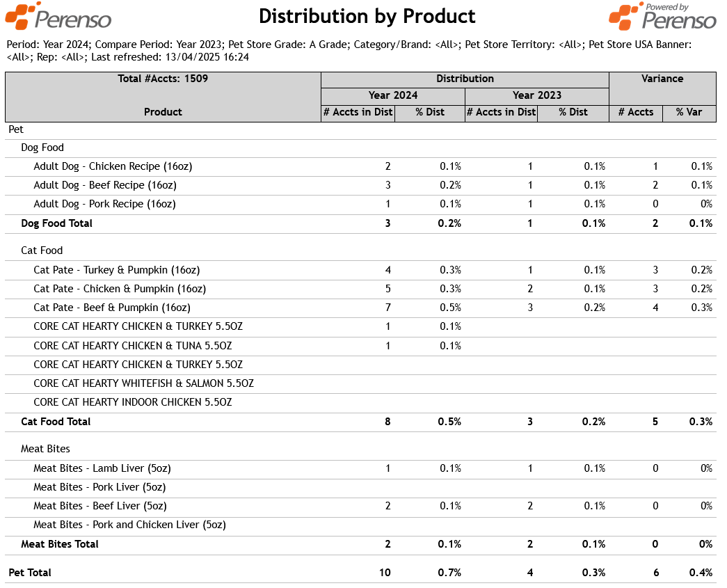Click the Year 2023 column header
Viewport: 727px width, 588px height.
tap(536, 95)
